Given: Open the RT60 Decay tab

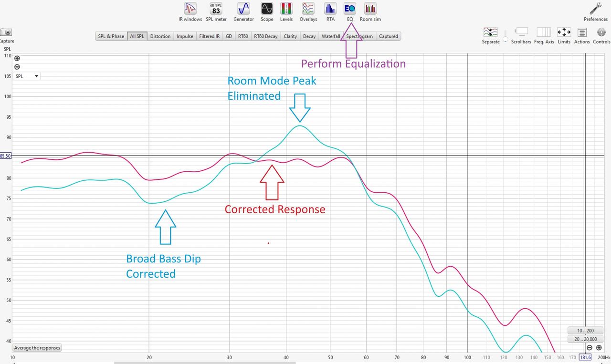Looking at the screenshot, I should click(x=266, y=36).
